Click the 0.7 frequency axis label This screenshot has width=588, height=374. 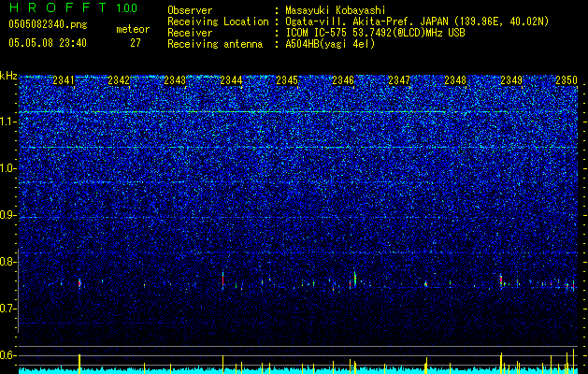pos(8,309)
